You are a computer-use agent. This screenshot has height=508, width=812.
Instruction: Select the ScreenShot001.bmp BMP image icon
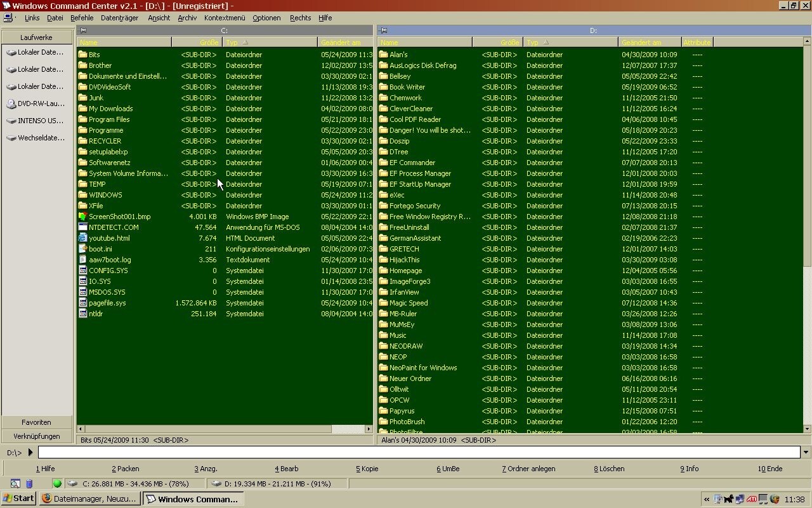click(83, 216)
